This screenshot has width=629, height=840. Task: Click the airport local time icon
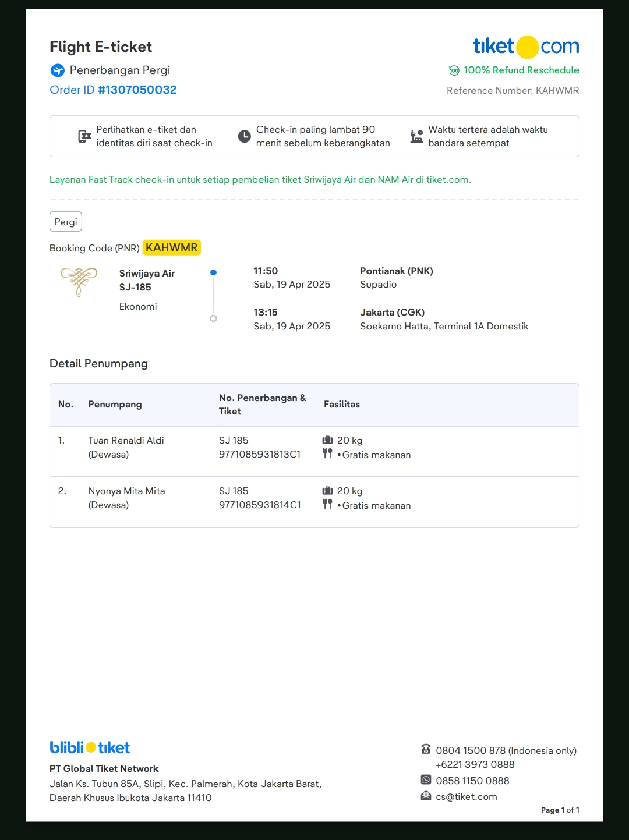[x=416, y=136]
